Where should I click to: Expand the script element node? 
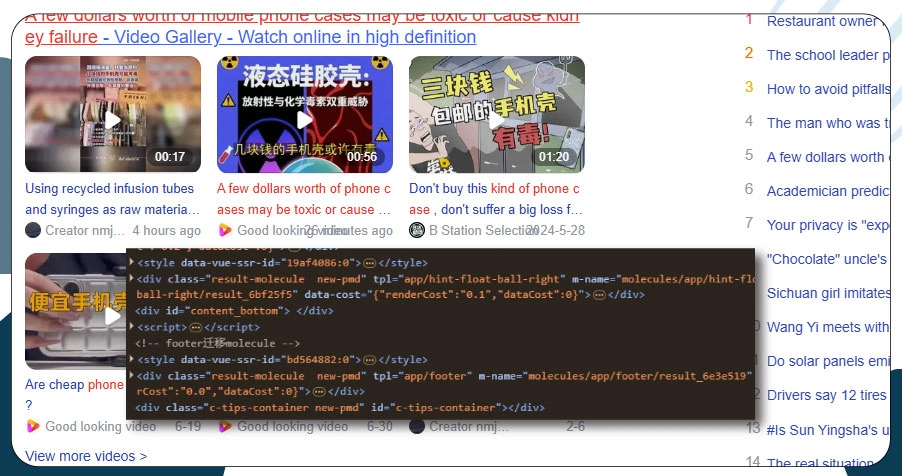(131, 327)
